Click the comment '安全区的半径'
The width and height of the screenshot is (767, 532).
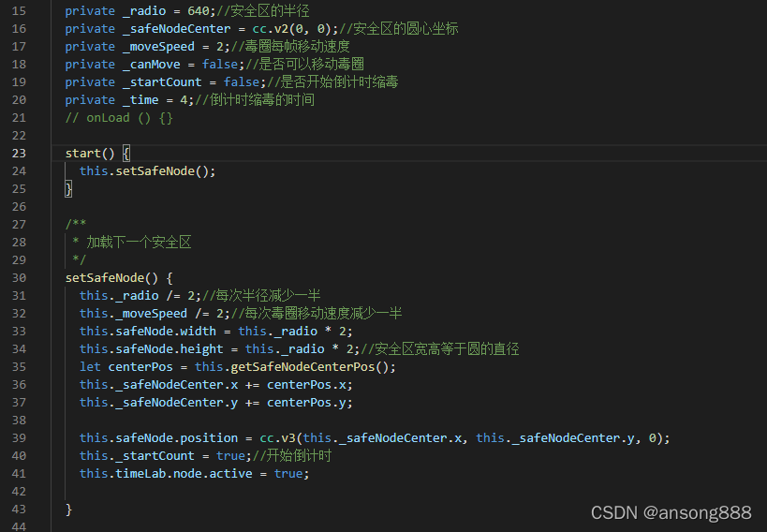tap(270, 10)
